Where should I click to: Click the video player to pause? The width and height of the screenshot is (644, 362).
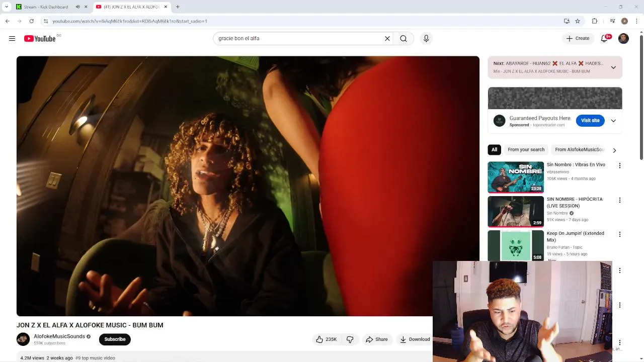pyautogui.click(x=248, y=186)
